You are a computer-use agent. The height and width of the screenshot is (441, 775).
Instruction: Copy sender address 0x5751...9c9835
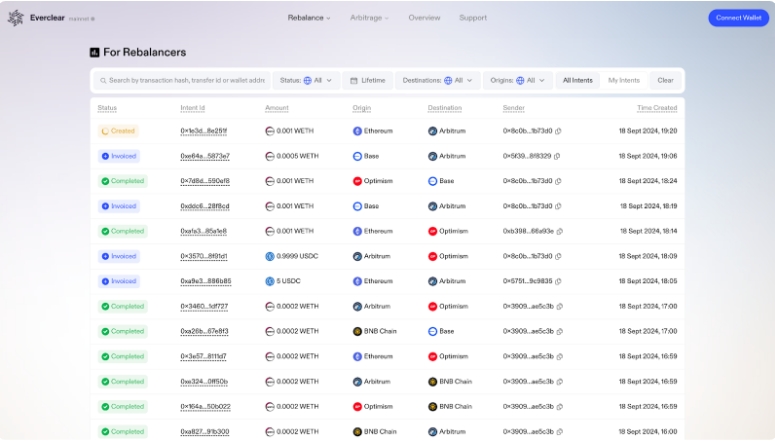(558, 281)
